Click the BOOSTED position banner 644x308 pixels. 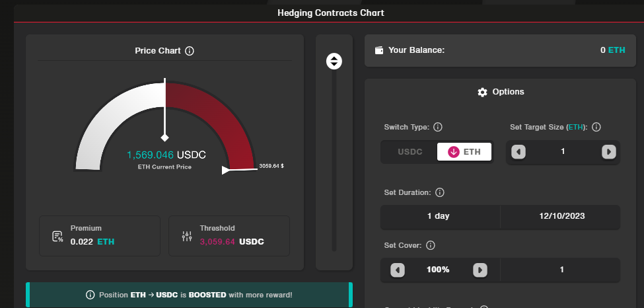[x=190, y=295]
